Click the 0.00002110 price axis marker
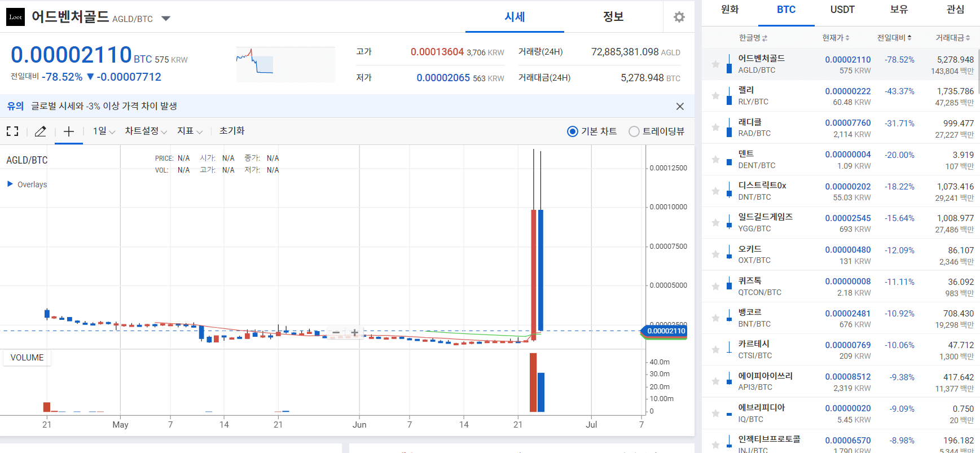Viewport: 980px width, 453px height. point(665,331)
